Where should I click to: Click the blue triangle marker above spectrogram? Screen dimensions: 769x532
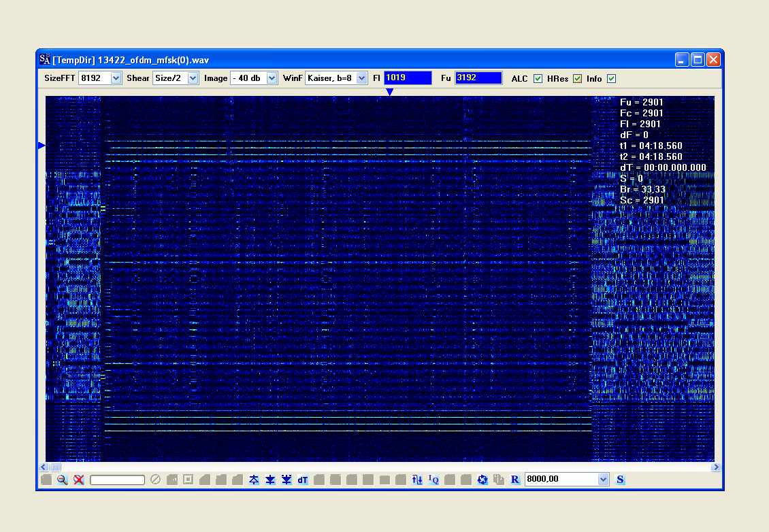389,92
